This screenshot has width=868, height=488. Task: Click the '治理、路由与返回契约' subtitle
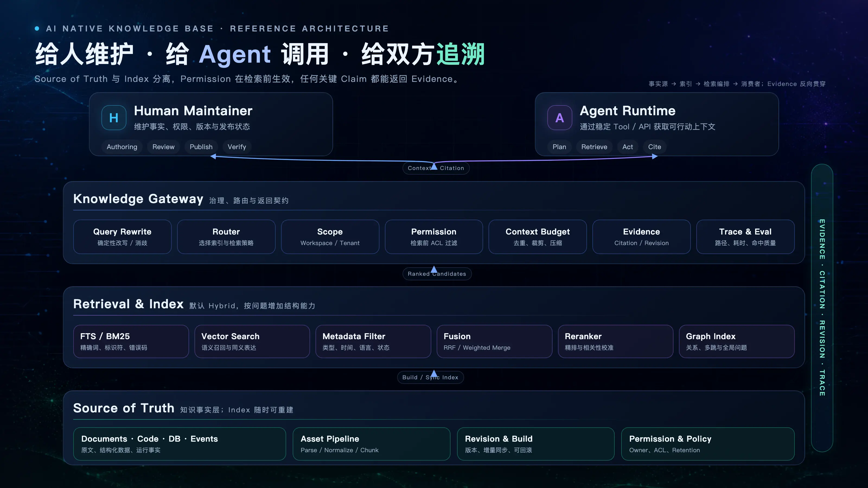tap(249, 201)
